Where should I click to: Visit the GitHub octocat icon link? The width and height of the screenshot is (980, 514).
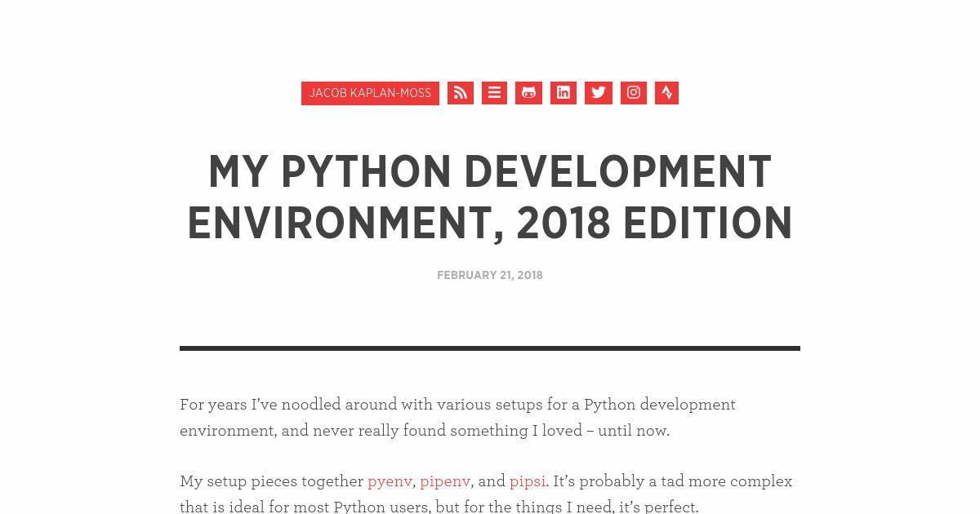tap(528, 93)
